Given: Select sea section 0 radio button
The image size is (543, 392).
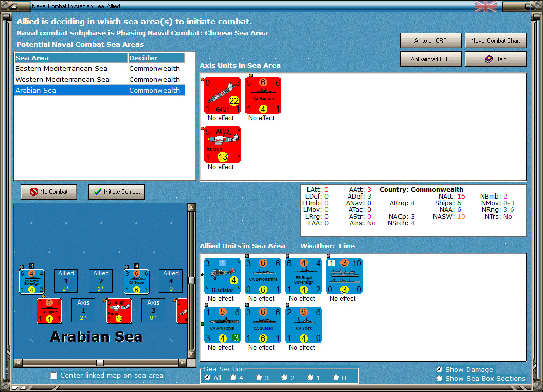Looking at the screenshot, I should point(336,378).
